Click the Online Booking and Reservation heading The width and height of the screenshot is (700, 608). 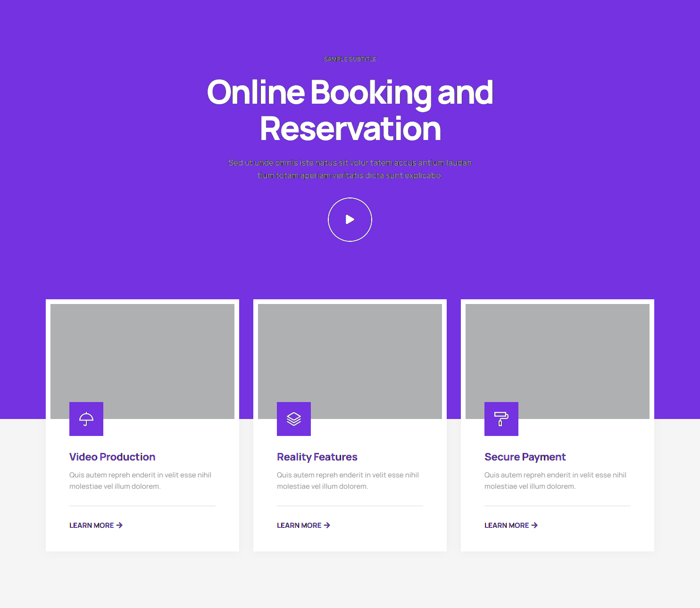click(350, 110)
